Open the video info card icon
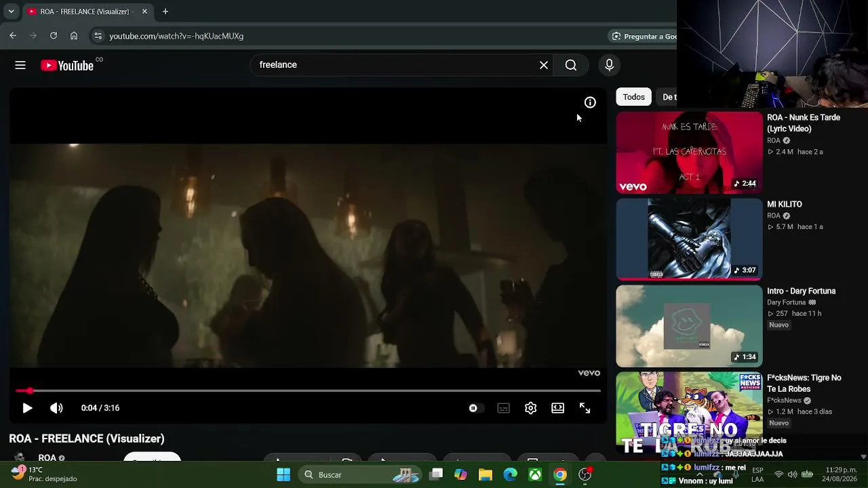 [590, 102]
